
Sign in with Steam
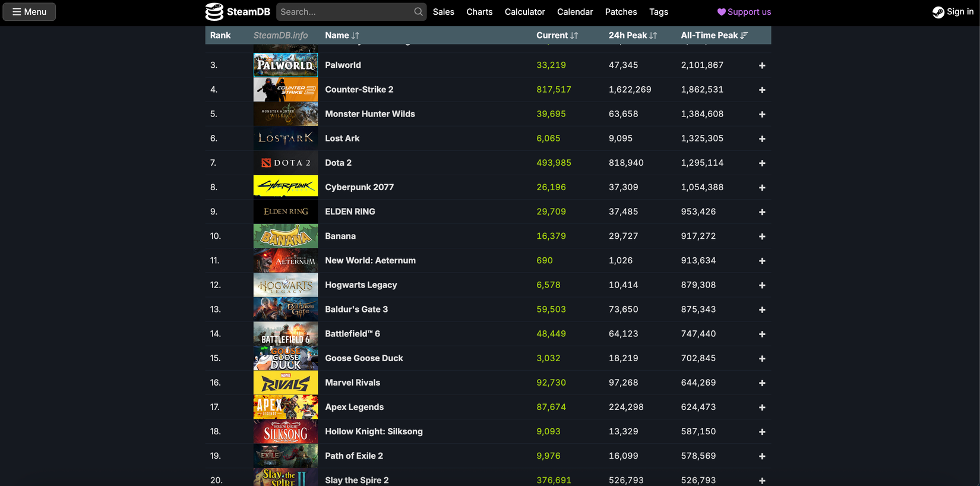click(x=953, y=12)
